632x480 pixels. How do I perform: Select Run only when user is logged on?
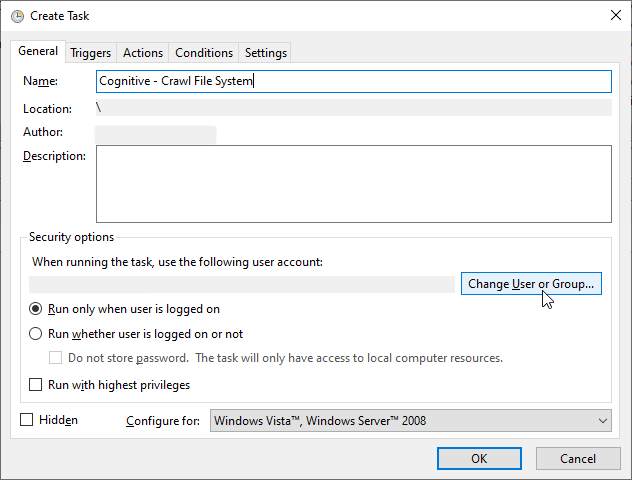pyautogui.click(x=36, y=310)
